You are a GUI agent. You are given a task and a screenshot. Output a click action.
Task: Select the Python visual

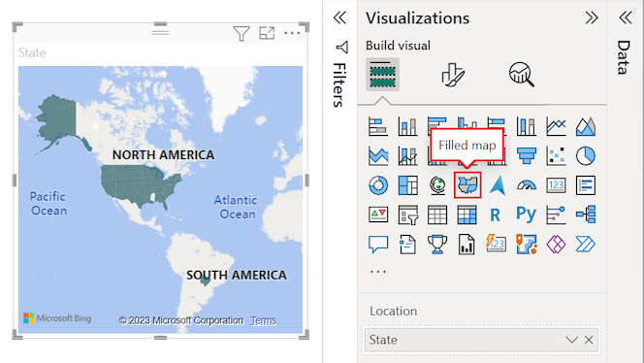[526, 214]
